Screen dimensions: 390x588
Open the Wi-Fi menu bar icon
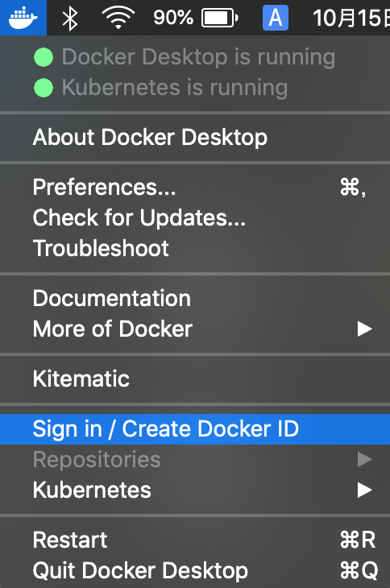118,18
